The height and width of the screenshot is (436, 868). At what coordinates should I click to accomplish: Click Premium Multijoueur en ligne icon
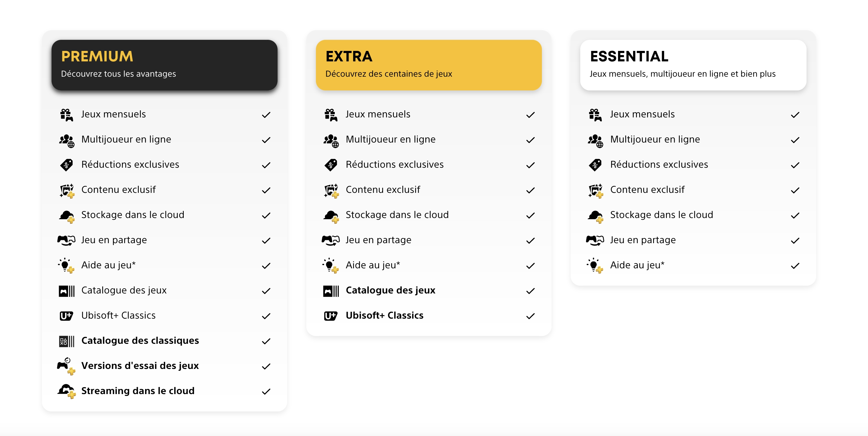click(x=66, y=140)
